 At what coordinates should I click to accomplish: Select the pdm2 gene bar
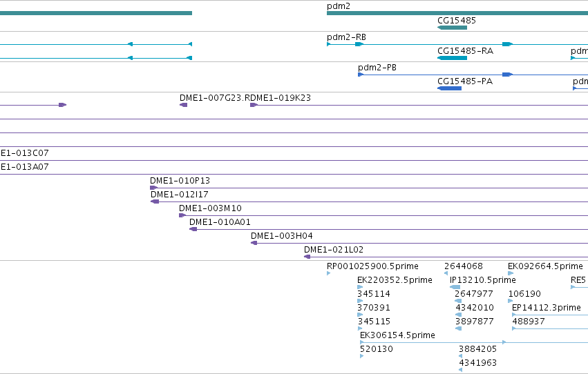(x=457, y=13)
